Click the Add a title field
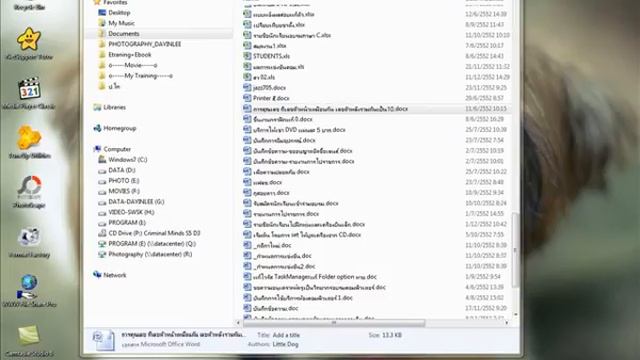640x360 pixels. click(286, 335)
